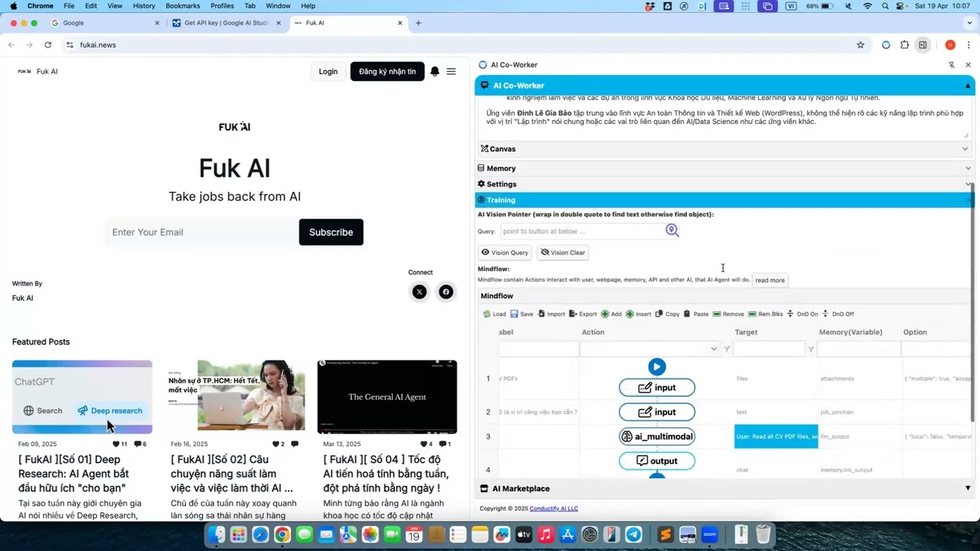The image size is (980, 551).
Task: Expand the Settings section
Action: [x=724, y=184]
